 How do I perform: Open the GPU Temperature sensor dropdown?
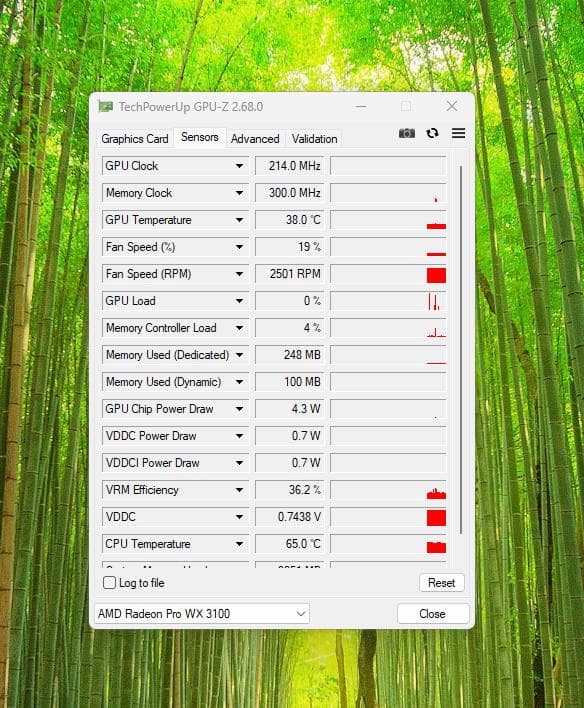(239, 220)
